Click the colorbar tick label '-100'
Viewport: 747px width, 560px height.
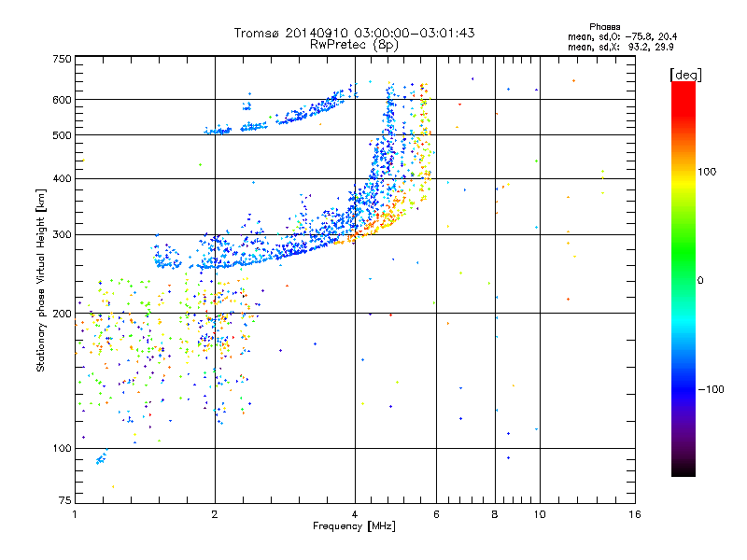[711, 389]
